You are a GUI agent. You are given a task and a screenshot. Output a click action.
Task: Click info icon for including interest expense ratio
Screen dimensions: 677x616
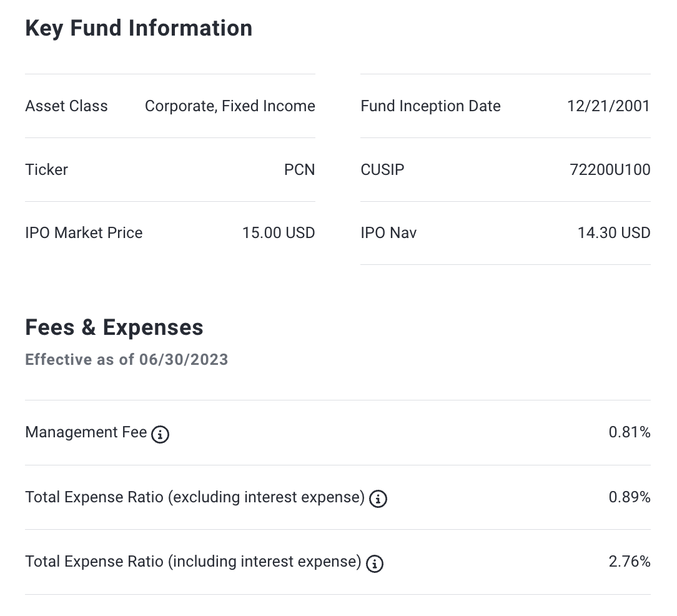pyautogui.click(x=375, y=564)
